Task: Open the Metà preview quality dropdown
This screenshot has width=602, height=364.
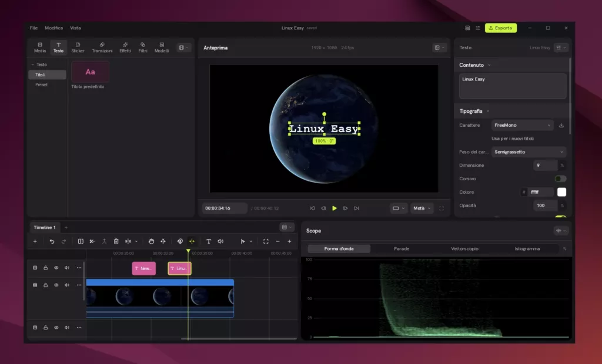Action: point(422,208)
